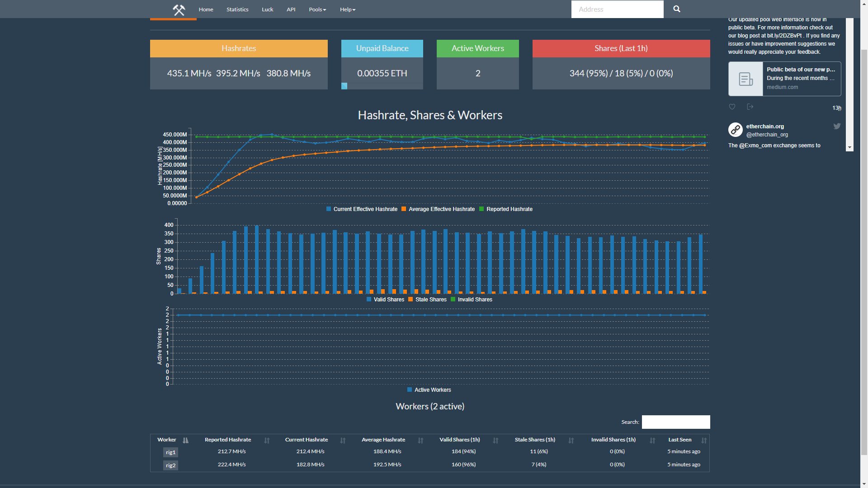Click the workers table Search field
This screenshot has height=488, width=868.
tap(676, 422)
